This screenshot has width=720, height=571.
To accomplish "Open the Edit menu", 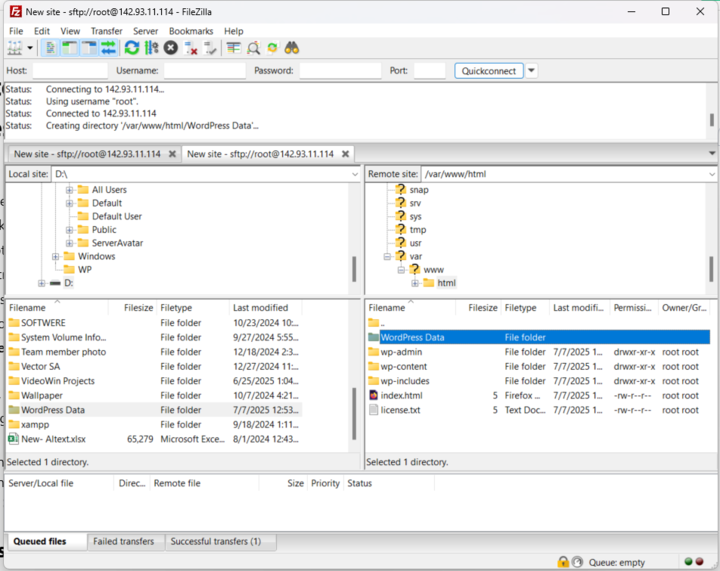I will click(42, 31).
